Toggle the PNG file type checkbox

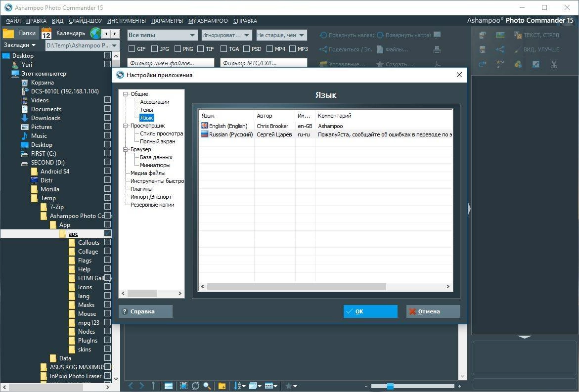(178, 49)
